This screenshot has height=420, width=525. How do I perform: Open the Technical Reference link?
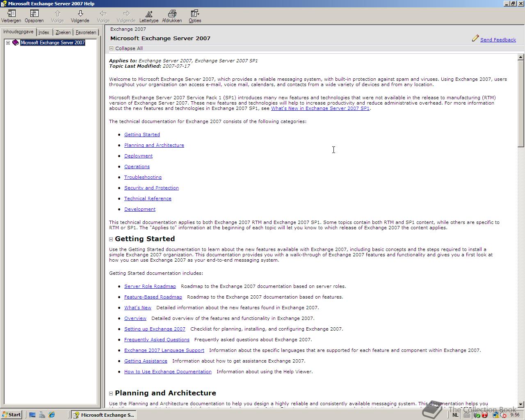148,199
